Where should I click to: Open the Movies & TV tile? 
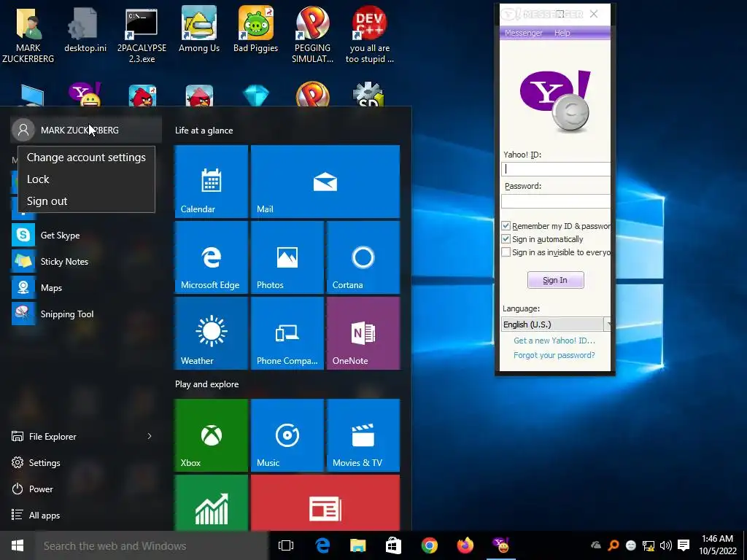click(x=363, y=435)
